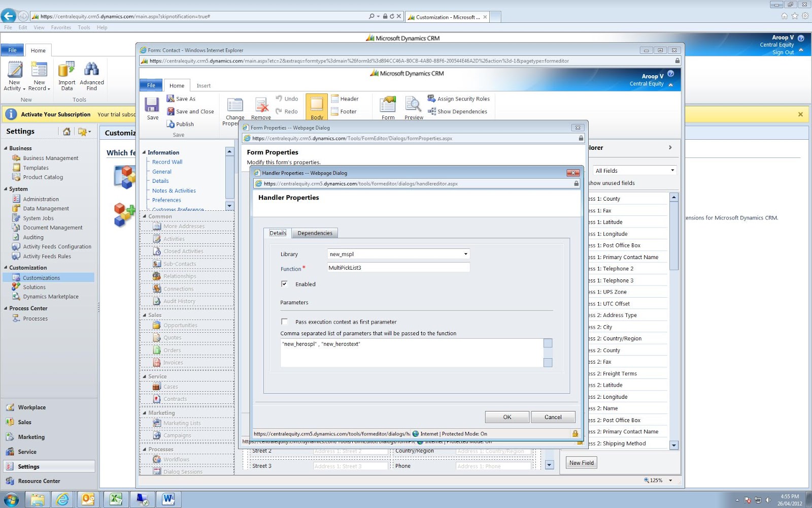Click inside the Function input field
The width and height of the screenshot is (812, 508).
[398, 267]
